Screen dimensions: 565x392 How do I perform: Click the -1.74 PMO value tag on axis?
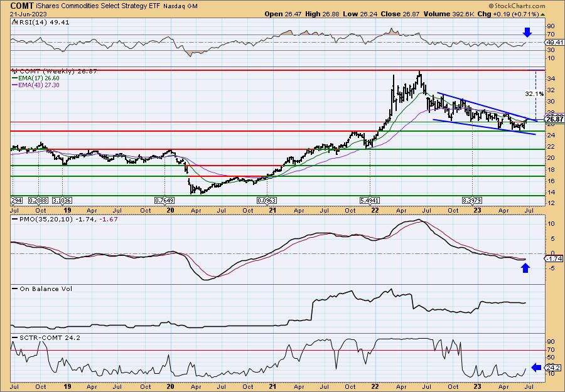click(x=554, y=259)
